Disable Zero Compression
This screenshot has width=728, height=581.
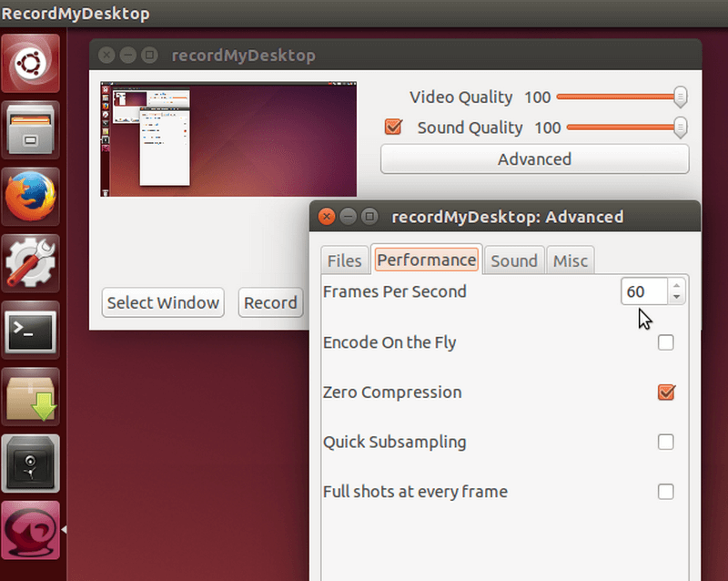tap(666, 392)
